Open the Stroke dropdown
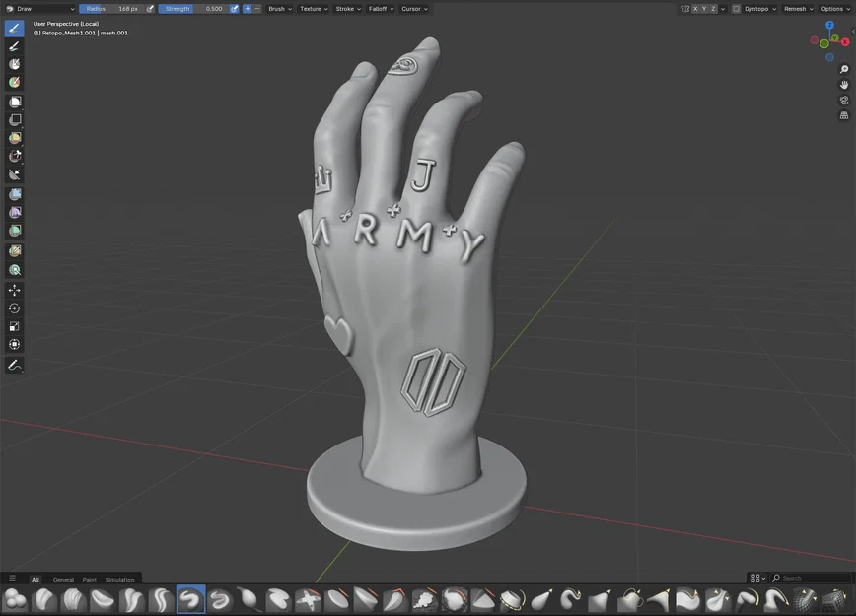The width and height of the screenshot is (856, 616). pos(348,9)
